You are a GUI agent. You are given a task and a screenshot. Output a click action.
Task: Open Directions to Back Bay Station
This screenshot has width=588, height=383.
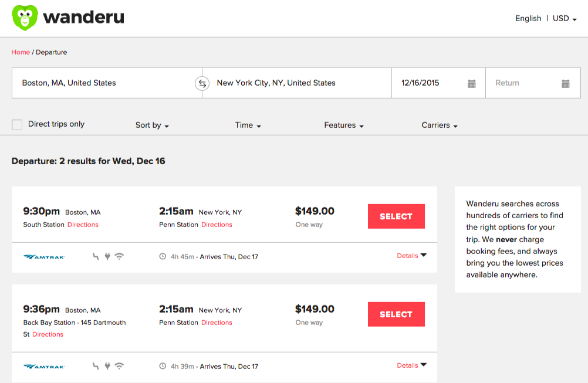pos(48,334)
